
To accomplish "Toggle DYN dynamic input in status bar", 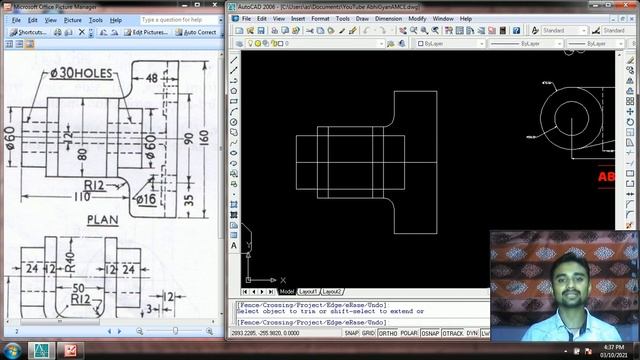I will pyautogui.click(x=472, y=333).
